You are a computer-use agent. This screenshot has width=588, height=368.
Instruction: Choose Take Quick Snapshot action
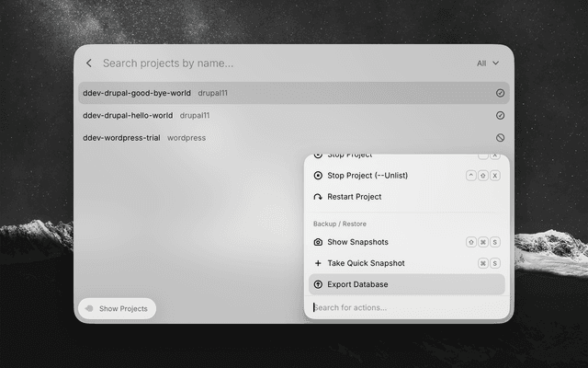pyautogui.click(x=406, y=263)
